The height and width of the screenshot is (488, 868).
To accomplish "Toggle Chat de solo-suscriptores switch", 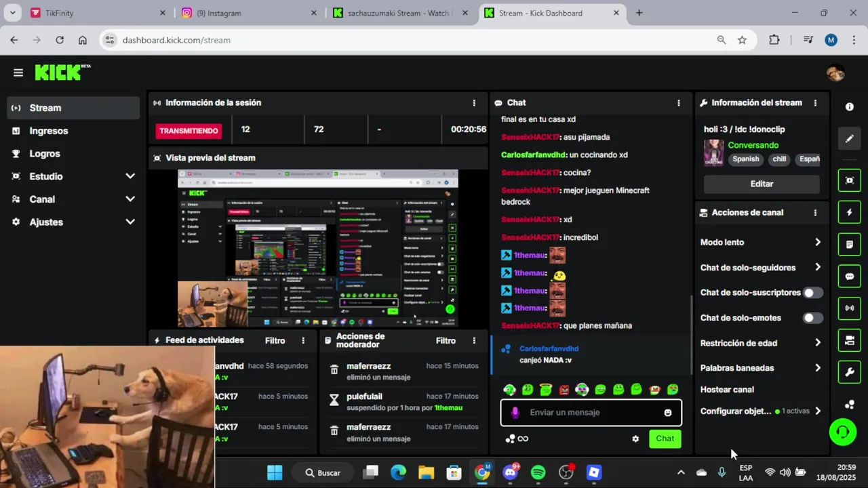I will point(812,293).
